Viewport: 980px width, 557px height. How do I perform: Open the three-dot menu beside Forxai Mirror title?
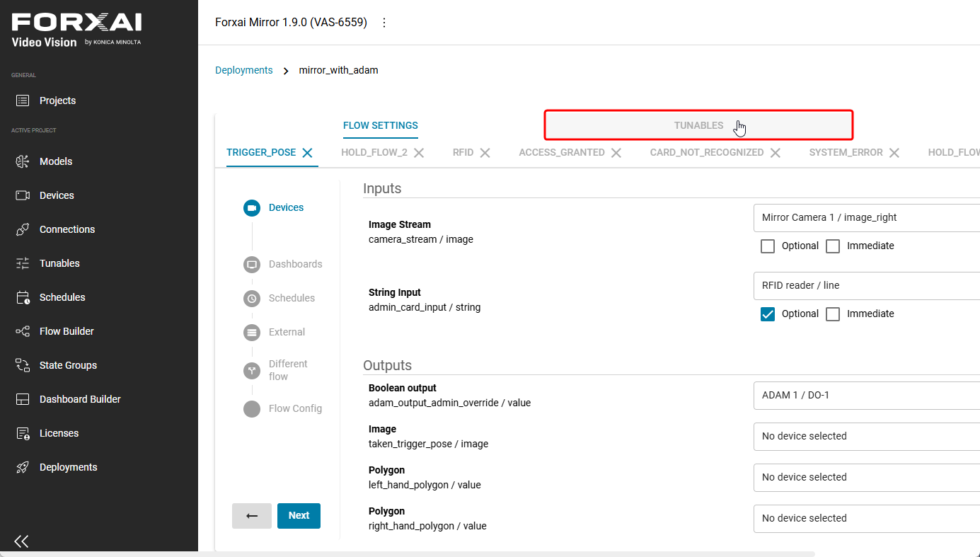pos(384,23)
